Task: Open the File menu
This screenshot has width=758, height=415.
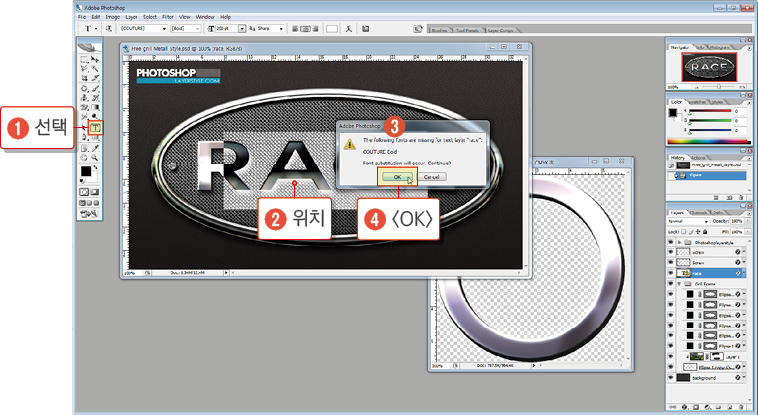Action: (82, 17)
